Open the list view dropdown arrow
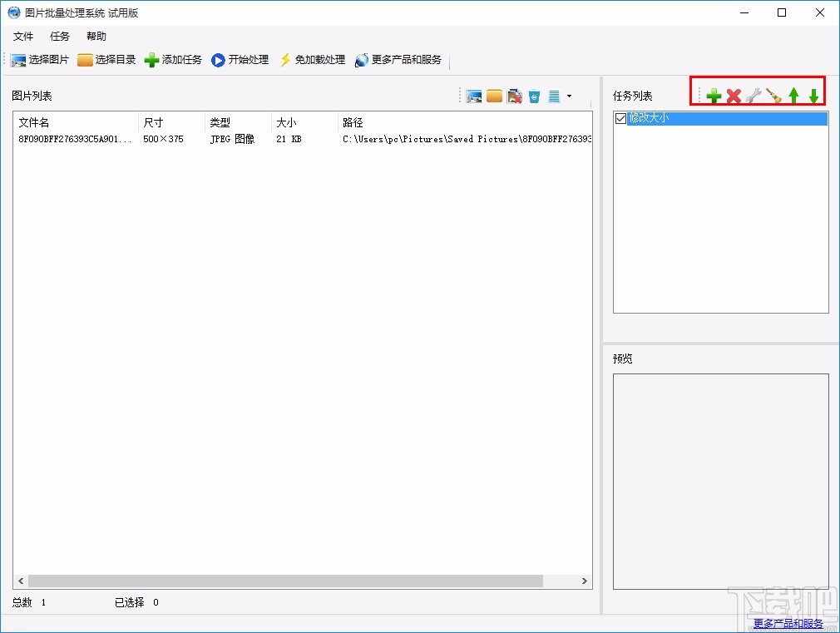This screenshot has width=840, height=633. [x=569, y=95]
